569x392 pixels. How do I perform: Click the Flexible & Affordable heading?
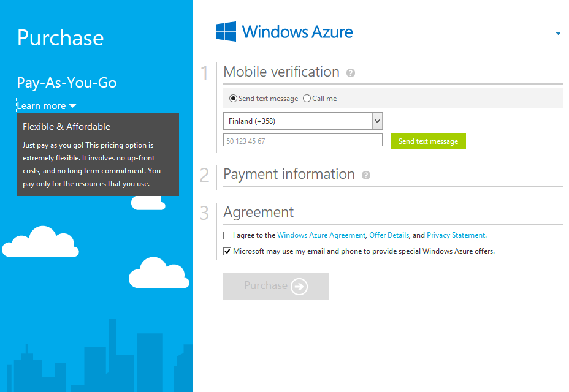(66, 127)
